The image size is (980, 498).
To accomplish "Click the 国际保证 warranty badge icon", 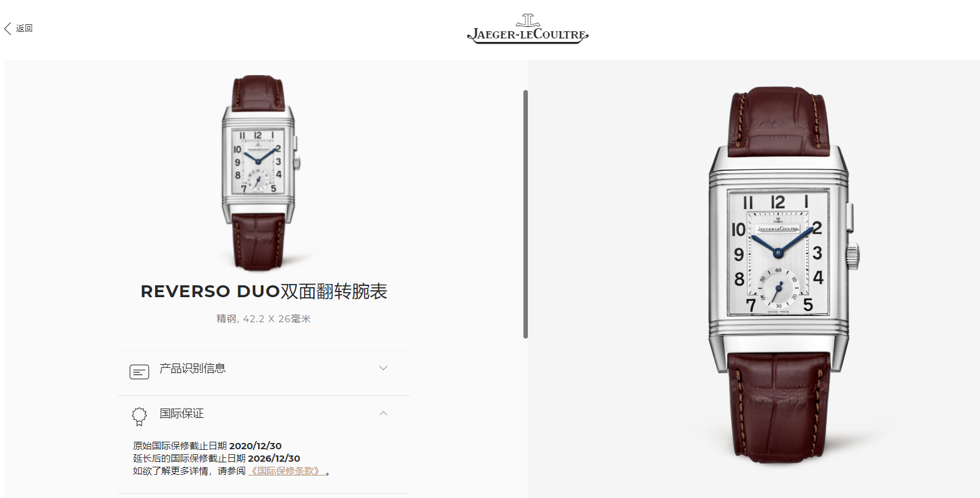I will [139, 417].
